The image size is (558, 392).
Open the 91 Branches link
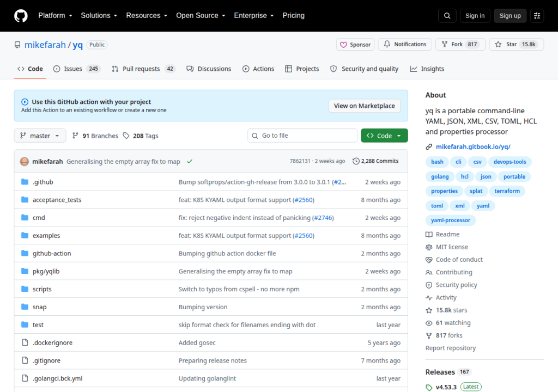(95, 136)
